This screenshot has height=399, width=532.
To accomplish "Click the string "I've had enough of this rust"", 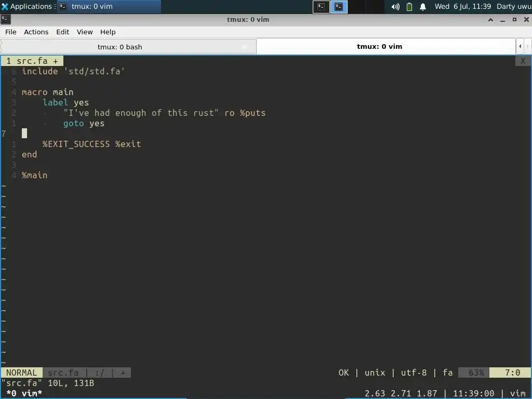I will tap(141, 113).
